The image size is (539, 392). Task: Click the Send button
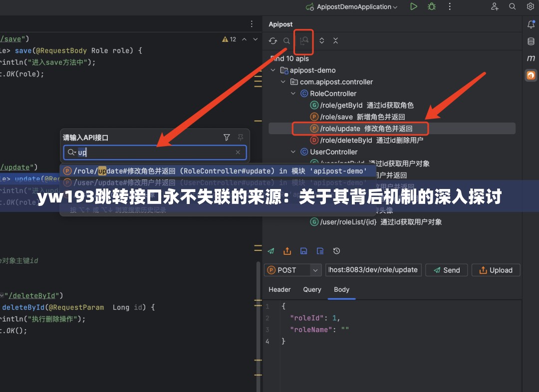(x=446, y=270)
